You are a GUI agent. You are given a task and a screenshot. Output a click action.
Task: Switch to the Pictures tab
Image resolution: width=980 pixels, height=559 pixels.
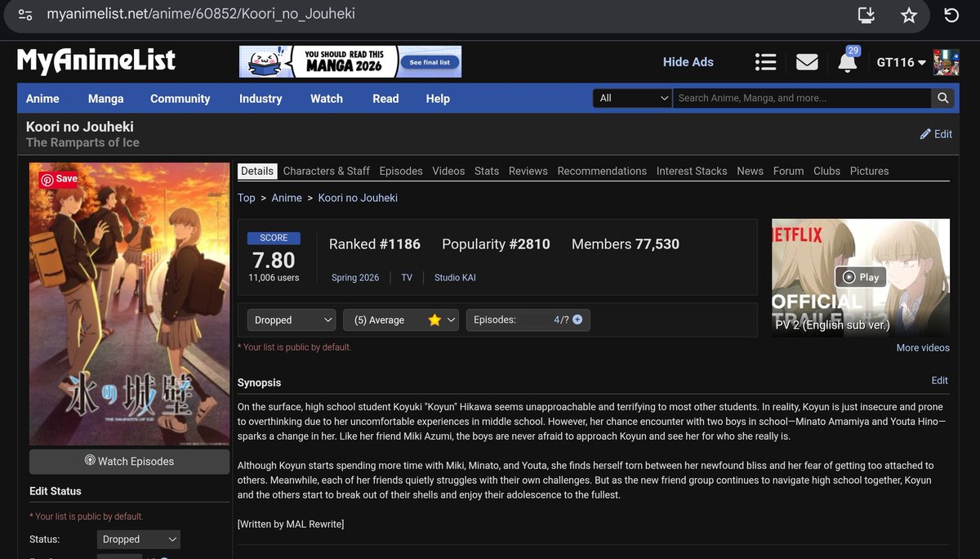tap(869, 171)
